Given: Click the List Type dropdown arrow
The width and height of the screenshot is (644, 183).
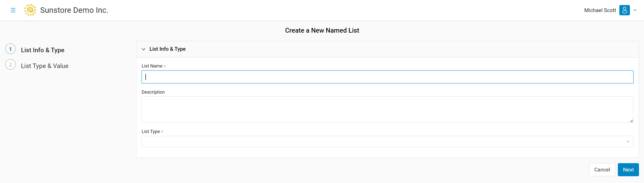Looking at the screenshot, I should tap(628, 142).
